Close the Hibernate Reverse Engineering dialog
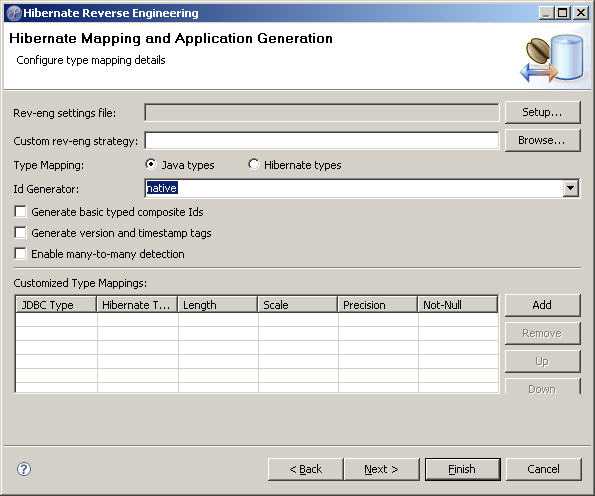Image resolution: width=595 pixels, height=496 pixels. tap(581, 13)
